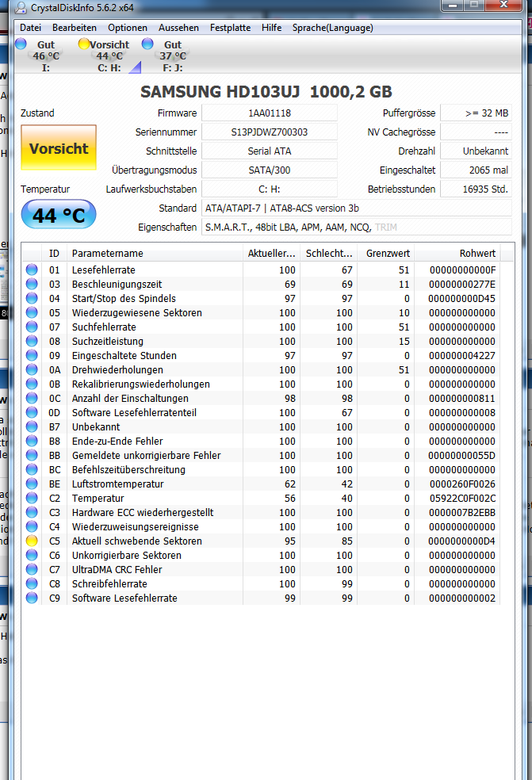Click the status icon of Unkorrigierbare Sektoren row
Screen dimensions: 532x780
(x=32, y=555)
